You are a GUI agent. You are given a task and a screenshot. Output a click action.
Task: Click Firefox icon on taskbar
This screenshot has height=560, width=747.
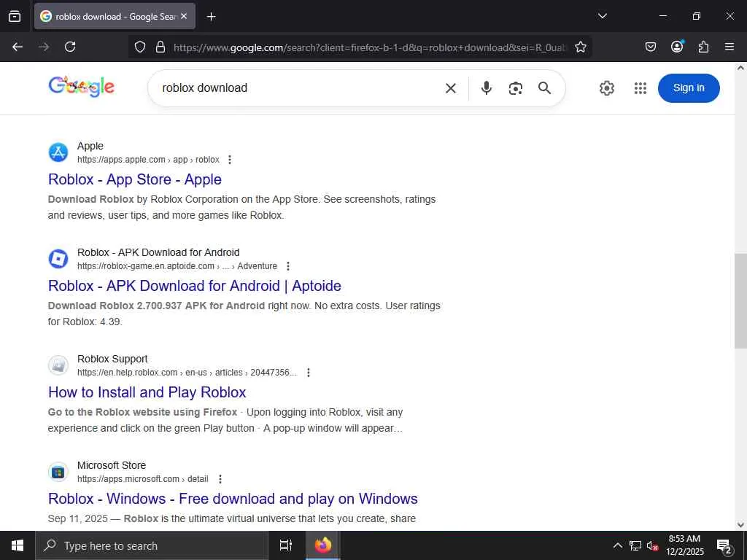click(x=322, y=545)
